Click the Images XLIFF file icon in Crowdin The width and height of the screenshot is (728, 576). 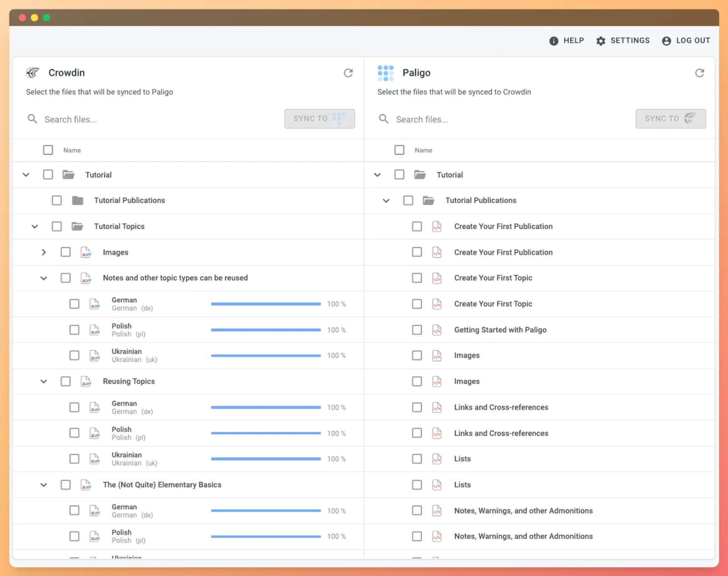86,252
